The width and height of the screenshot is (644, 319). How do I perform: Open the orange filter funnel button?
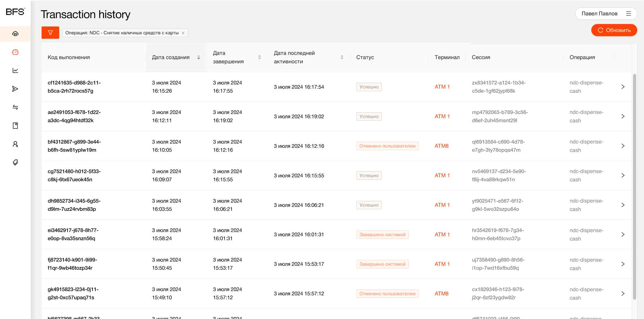point(50,33)
